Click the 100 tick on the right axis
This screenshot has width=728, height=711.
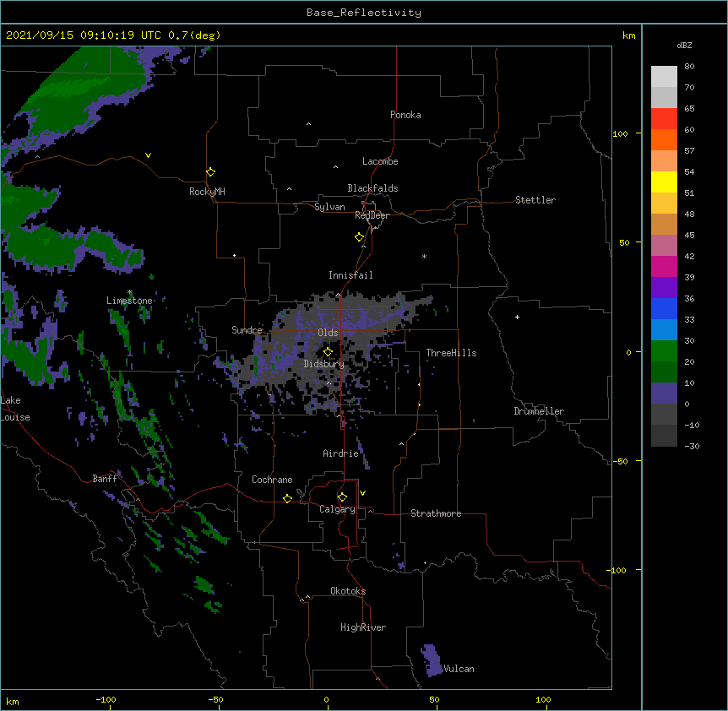coord(620,133)
